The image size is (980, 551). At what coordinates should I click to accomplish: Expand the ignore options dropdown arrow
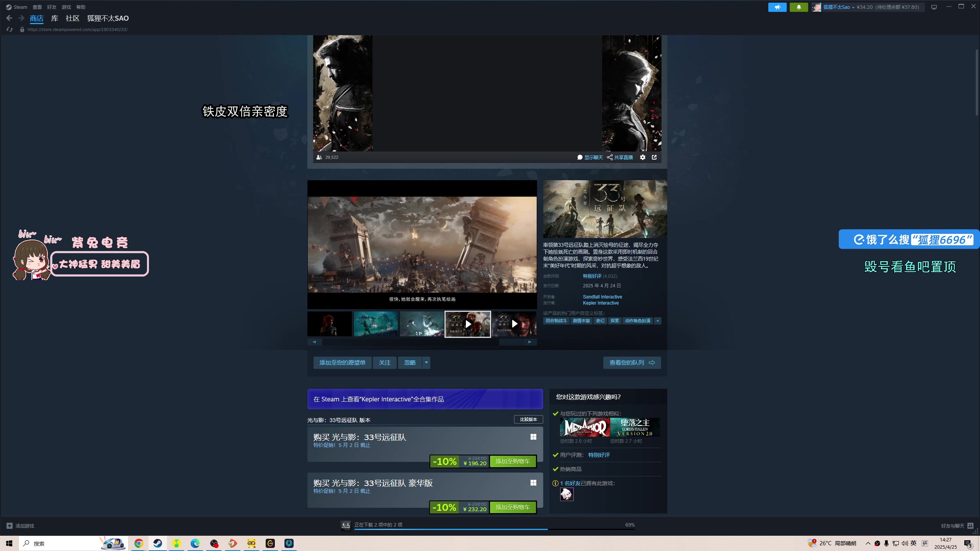(426, 362)
